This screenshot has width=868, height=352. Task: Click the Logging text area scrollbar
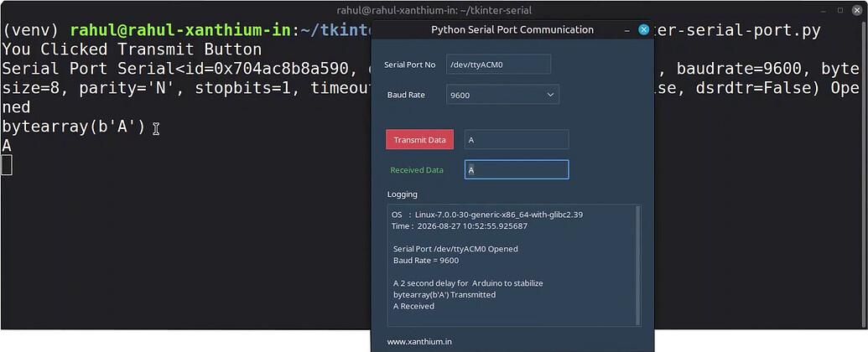[x=638, y=266]
